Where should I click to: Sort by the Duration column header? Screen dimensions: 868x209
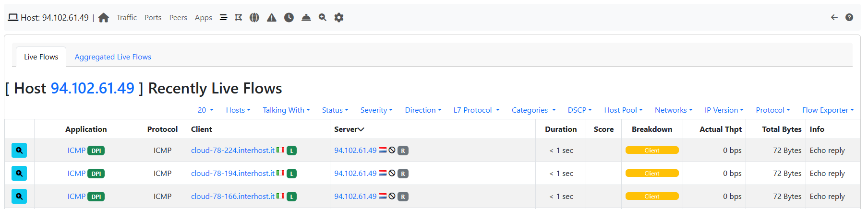coord(561,129)
